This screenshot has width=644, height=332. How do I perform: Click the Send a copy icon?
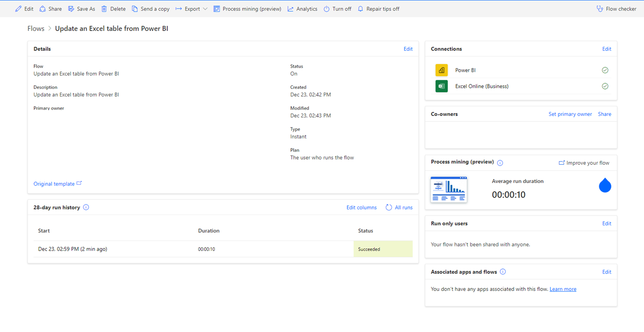pyautogui.click(x=135, y=9)
